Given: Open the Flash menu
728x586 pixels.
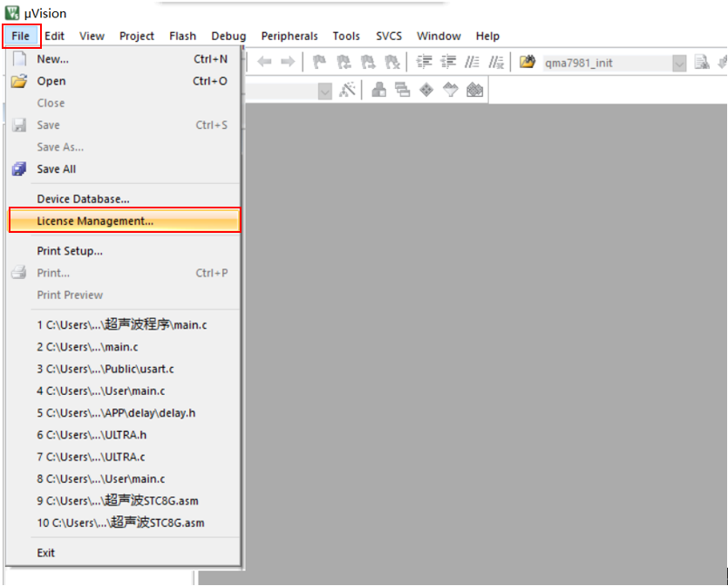Looking at the screenshot, I should (x=182, y=37).
